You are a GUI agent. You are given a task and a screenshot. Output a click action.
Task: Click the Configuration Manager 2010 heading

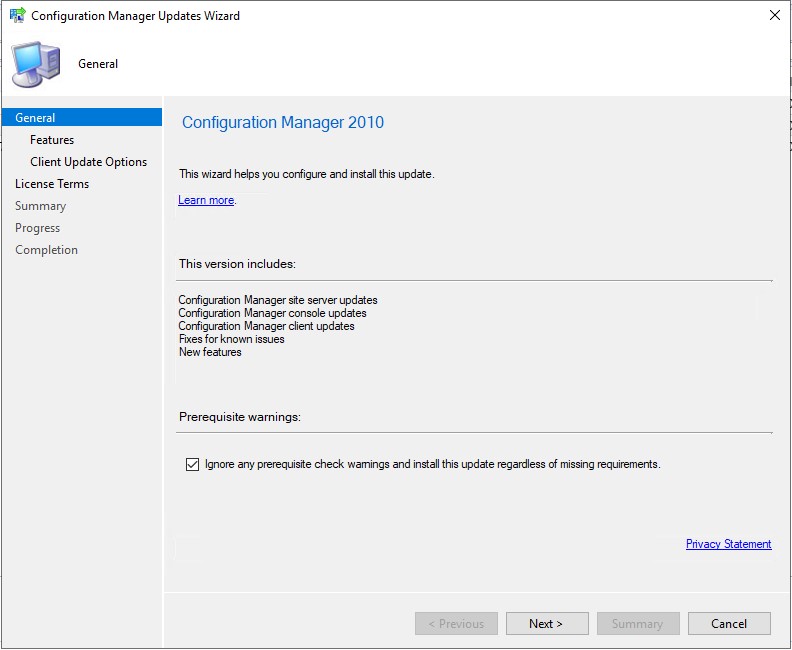tap(283, 123)
